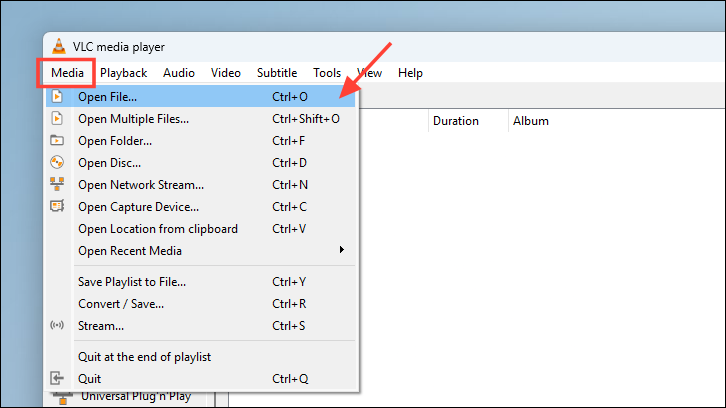Click the Stream broadcast icon
This screenshot has height=408, width=726.
point(57,326)
